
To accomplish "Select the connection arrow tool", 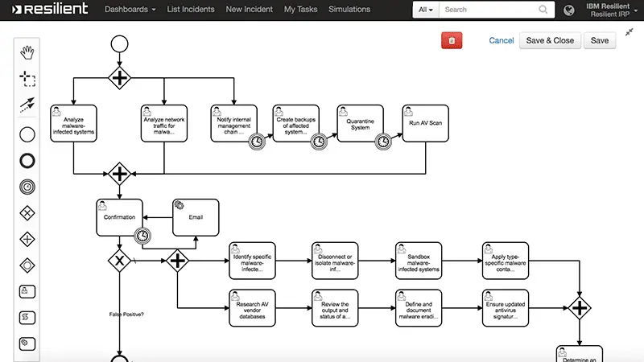I will click(x=27, y=105).
